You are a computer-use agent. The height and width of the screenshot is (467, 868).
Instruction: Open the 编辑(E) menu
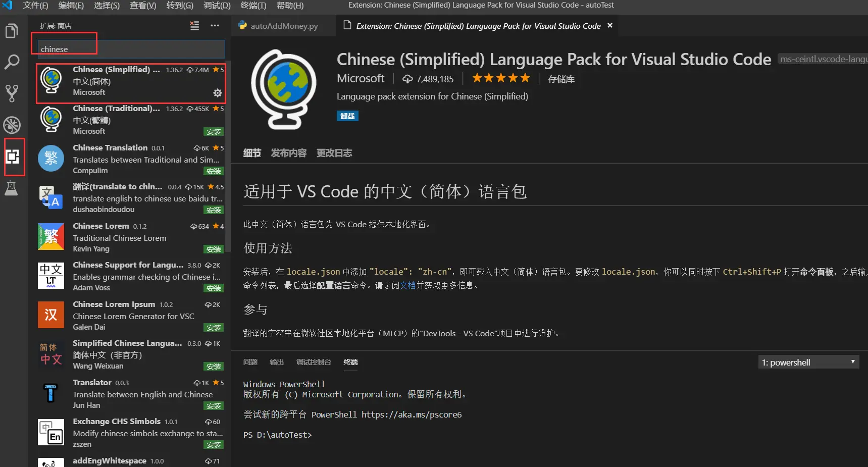point(71,6)
